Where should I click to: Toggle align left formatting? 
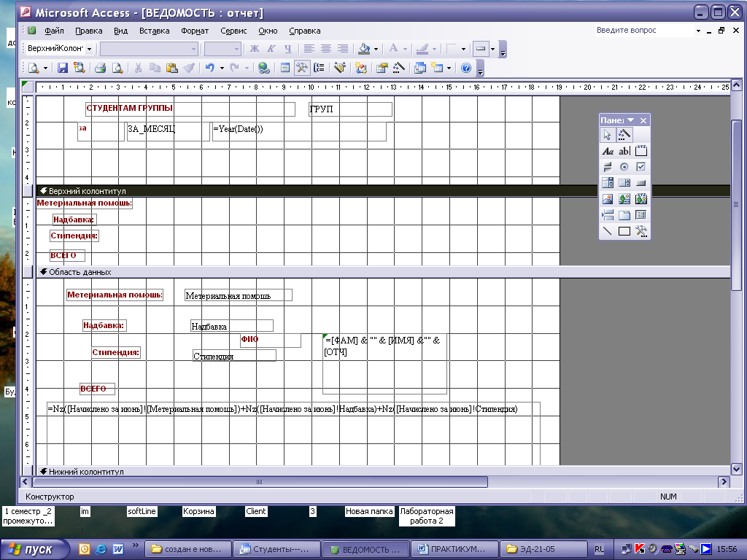[x=309, y=49]
